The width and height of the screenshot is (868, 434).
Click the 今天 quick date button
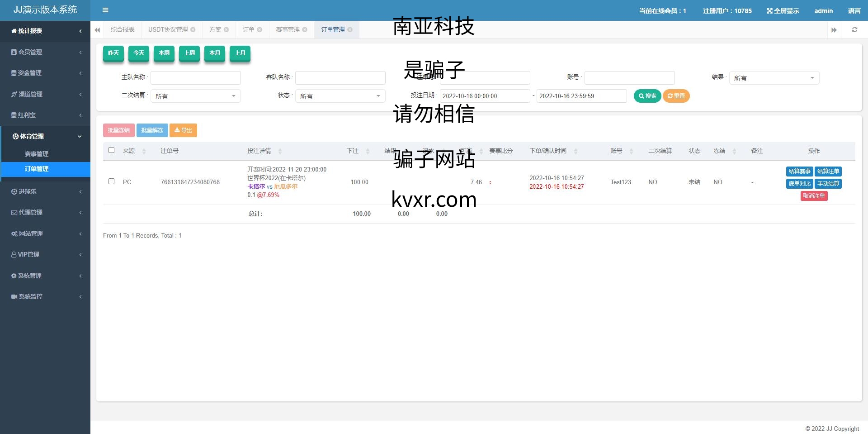click(x=139, y=53)
